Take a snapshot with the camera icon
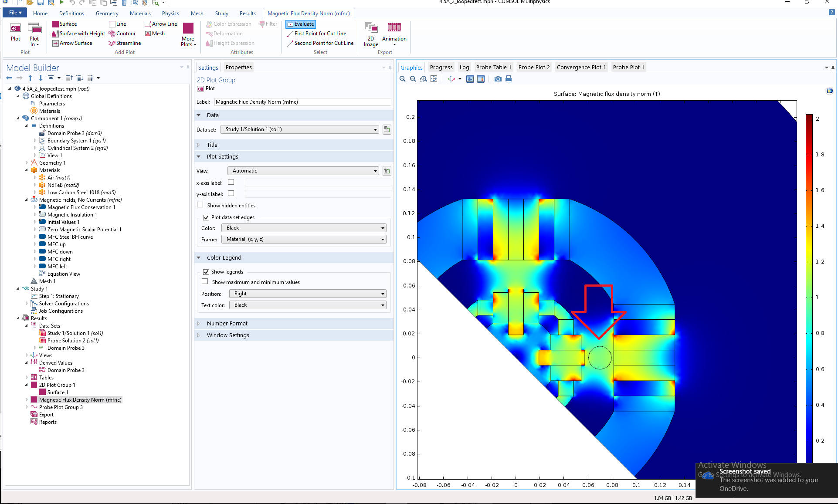Image resolution: width=838 pixels, height=504 pixels. (498, 79)
